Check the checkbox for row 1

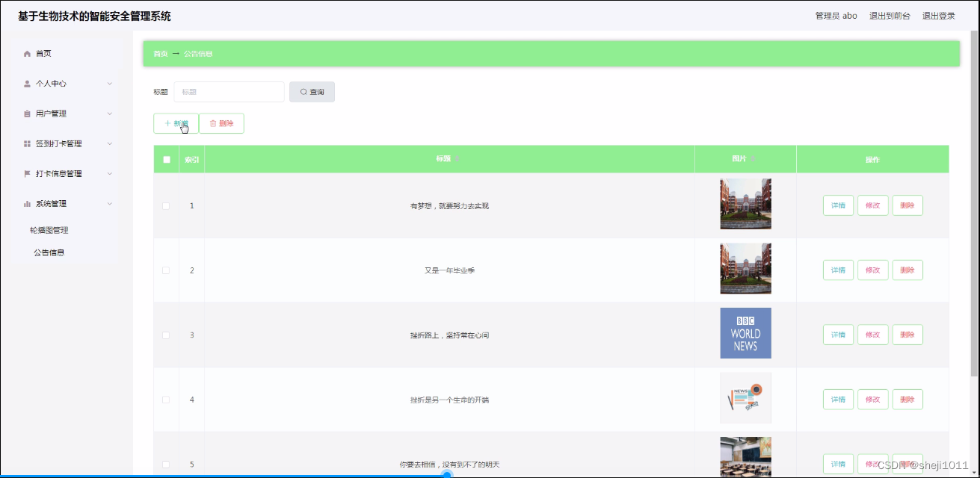[166, 205]
